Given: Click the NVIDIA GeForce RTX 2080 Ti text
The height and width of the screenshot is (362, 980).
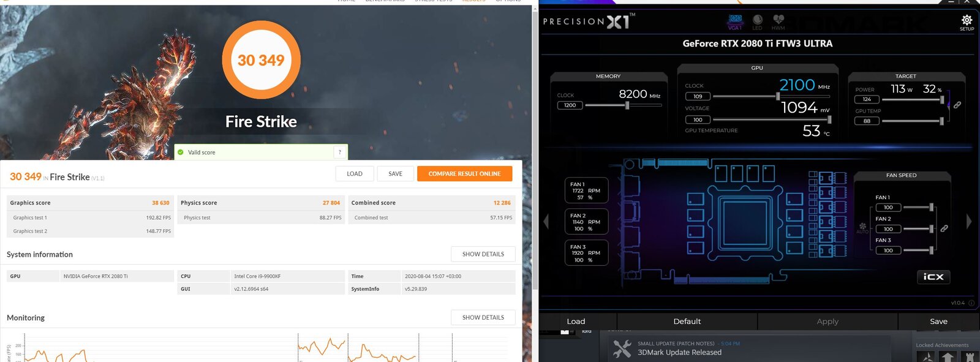Looking at the screenshot, I should coord(96,276).
